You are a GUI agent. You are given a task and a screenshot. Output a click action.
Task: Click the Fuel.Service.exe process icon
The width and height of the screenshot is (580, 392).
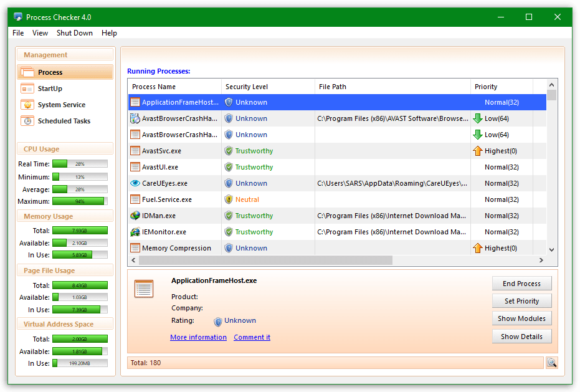click(135, 199)
